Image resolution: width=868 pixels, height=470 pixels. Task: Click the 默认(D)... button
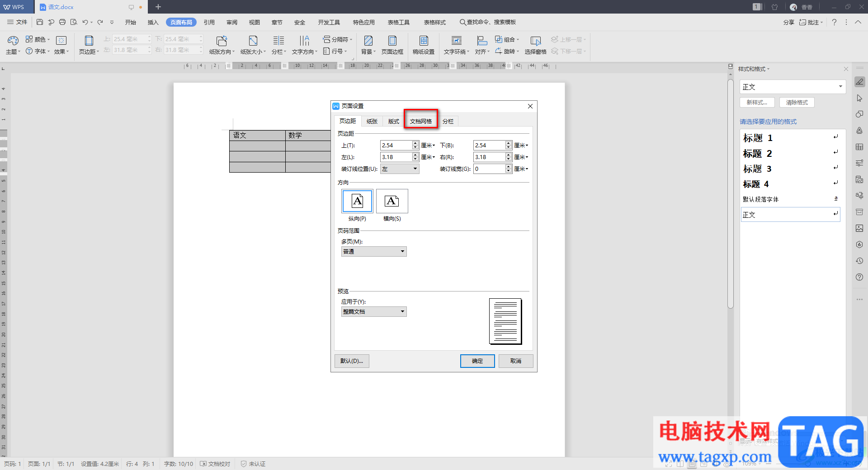352,361
